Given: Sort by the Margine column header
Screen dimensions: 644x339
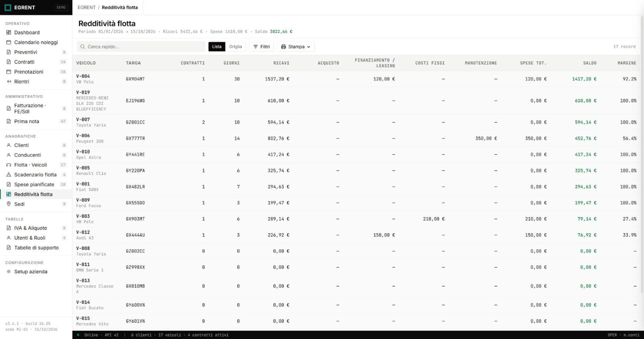Looking at the screenshot, I should pos(627,63).
